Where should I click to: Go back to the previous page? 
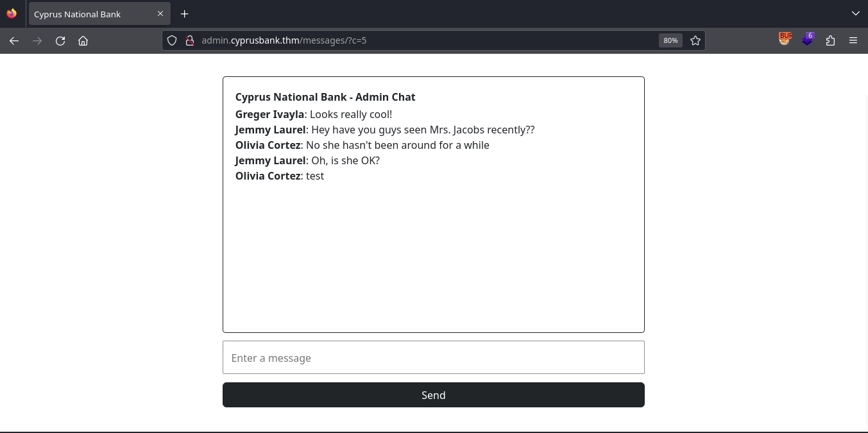tap(14, 40)
